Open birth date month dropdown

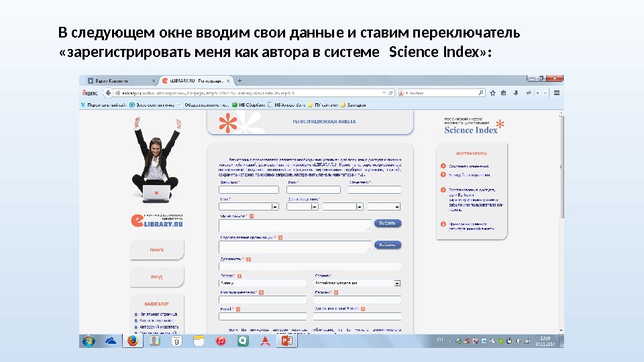pos(343,206)
